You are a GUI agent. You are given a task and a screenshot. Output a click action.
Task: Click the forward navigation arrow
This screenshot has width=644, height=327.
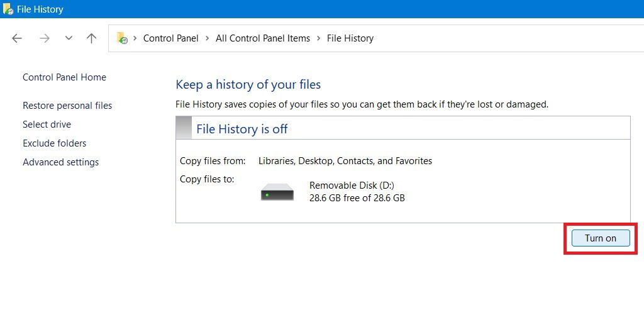[x=44, y=38]
